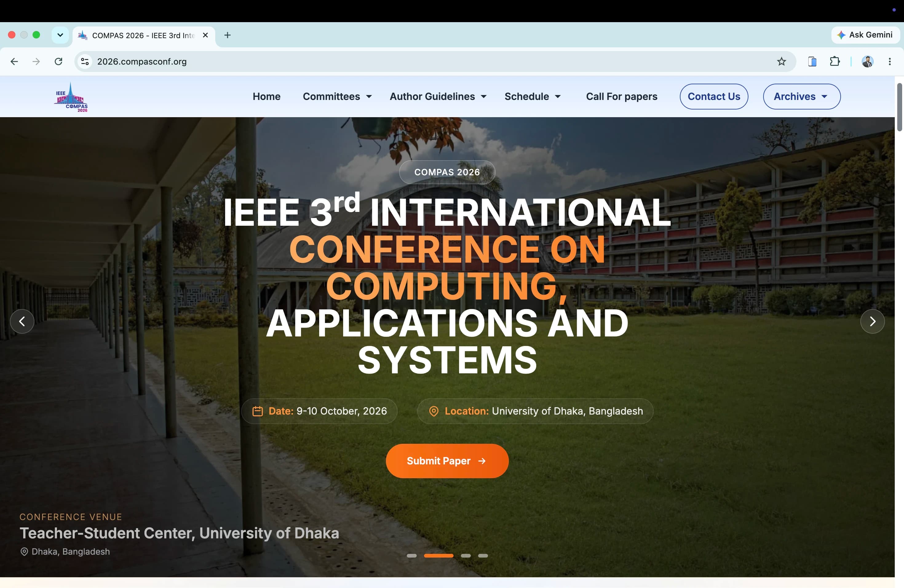Open the Chrome three-dot menu
The height and width of the screenshot is (588, 904).
[890, 62]
